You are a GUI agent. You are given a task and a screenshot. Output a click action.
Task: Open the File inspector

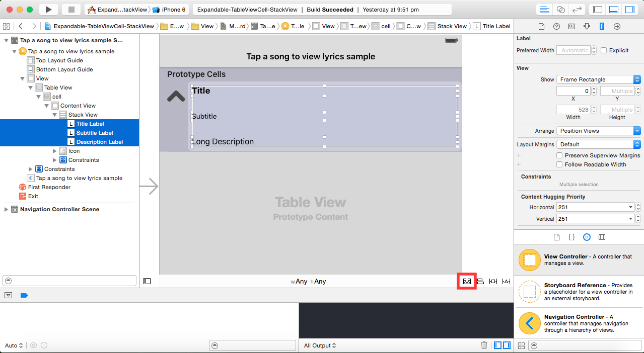click(541, 27)
